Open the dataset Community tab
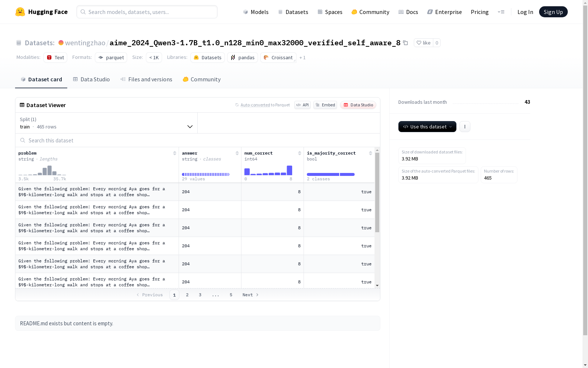588x368 pixels. [202, 79]
